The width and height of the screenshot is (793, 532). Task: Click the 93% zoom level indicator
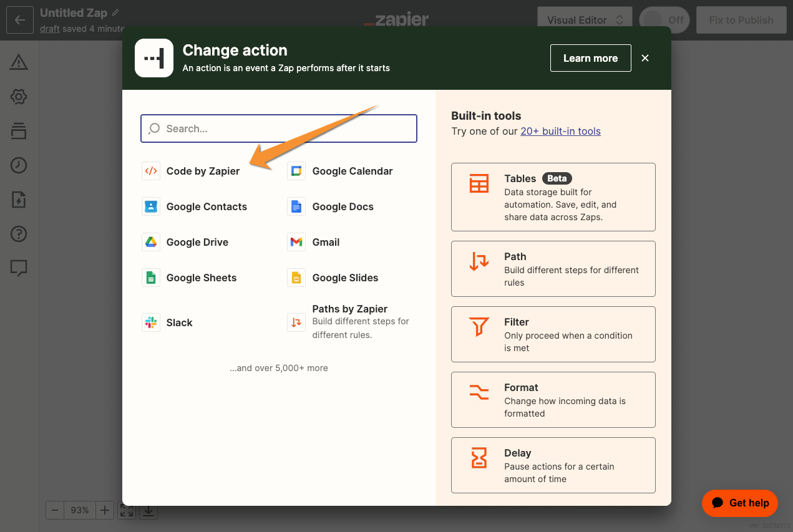point(80,510)
